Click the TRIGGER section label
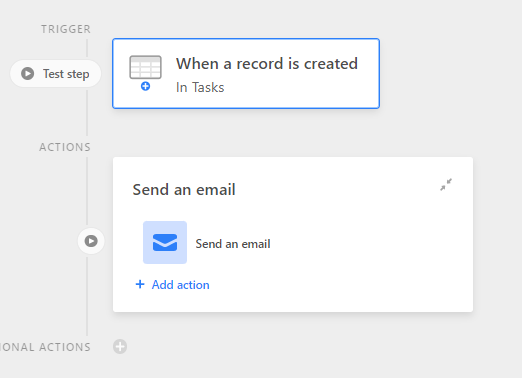 coord(66,29)
